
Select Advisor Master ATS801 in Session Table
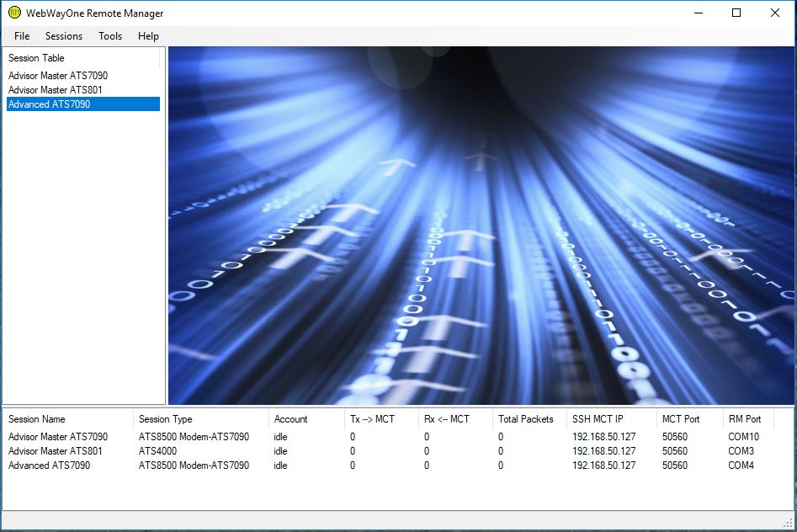(56, 90)
